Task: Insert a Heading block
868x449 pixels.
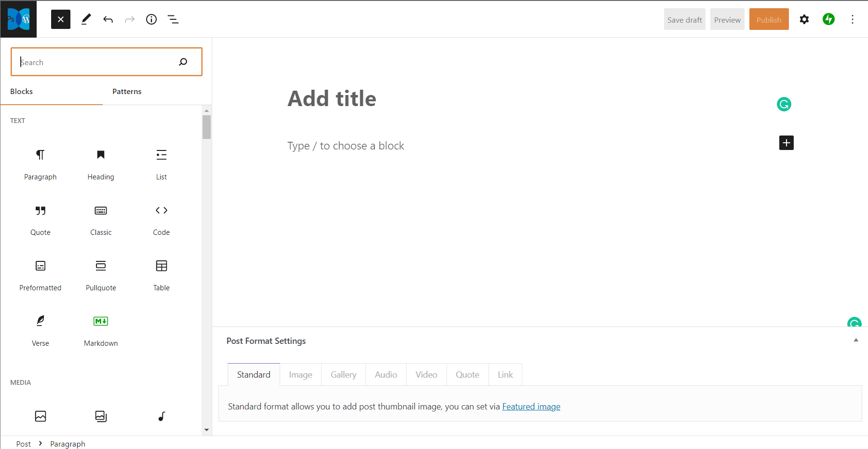Action: coord(101,164)
